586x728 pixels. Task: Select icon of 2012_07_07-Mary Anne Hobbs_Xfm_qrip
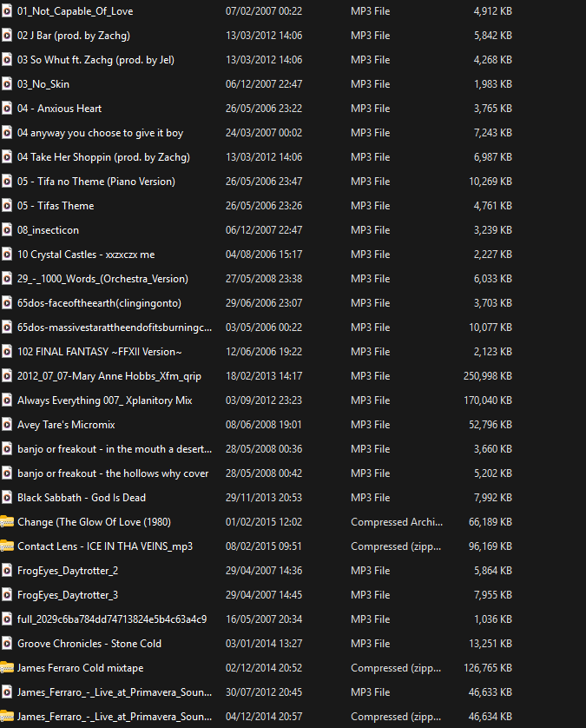(x=7, y=375)
